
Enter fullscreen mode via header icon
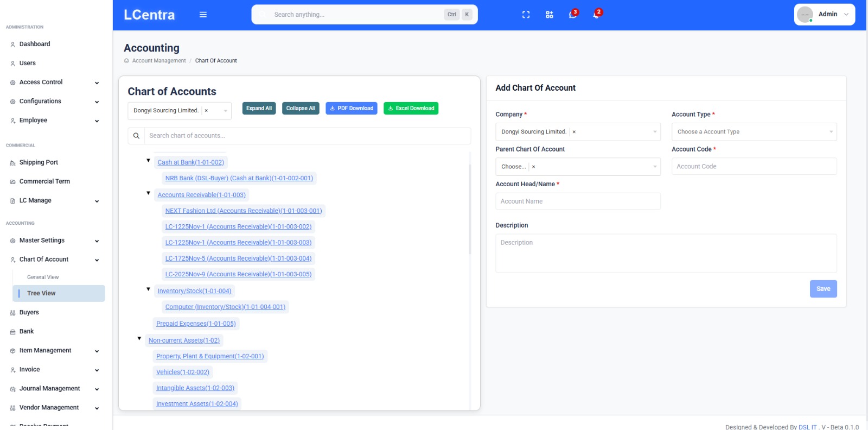click(x=526, y=15)
